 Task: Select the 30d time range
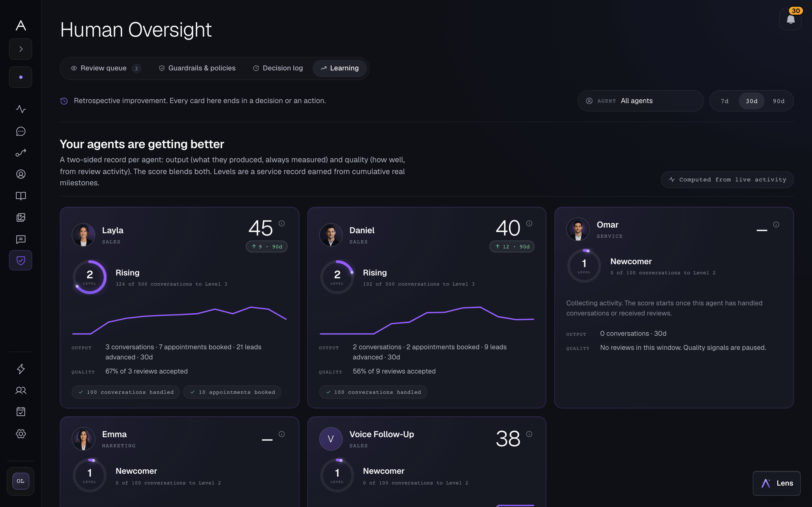752,101
